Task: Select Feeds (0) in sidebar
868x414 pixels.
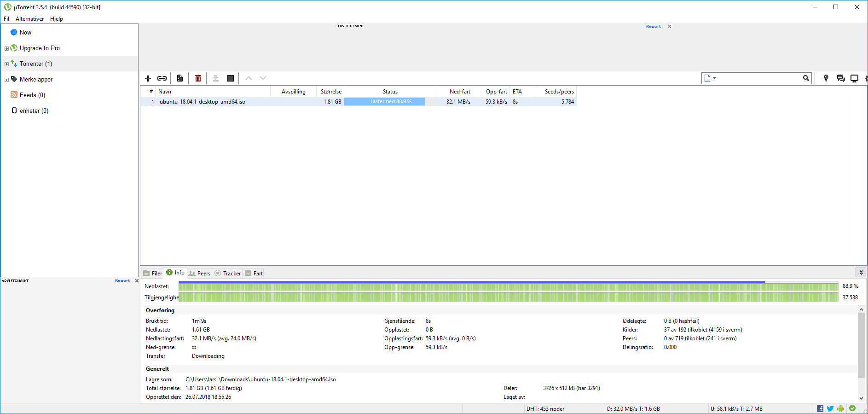Action: pyautogui.click(x=32, y=95)
